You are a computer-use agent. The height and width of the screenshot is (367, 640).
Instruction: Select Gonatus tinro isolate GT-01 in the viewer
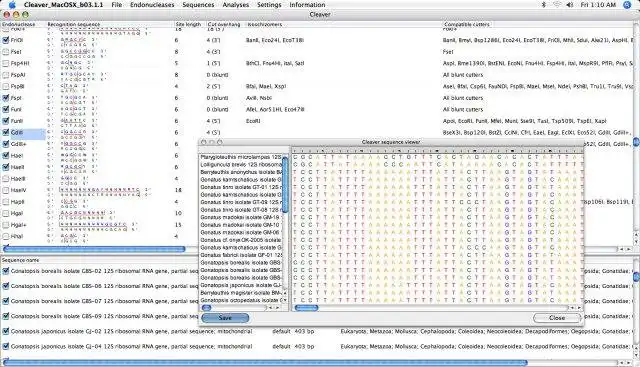pyautogui.click(x=241, y=187)
